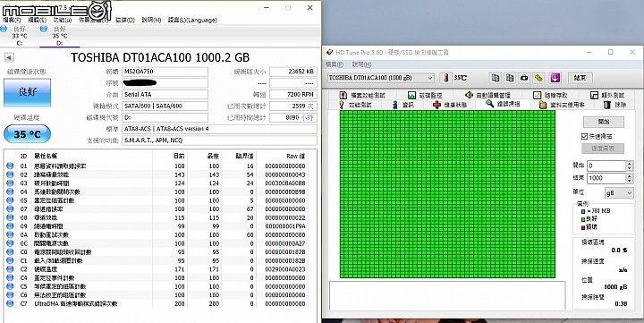Click the blue status circle for attribute 09

10,226
